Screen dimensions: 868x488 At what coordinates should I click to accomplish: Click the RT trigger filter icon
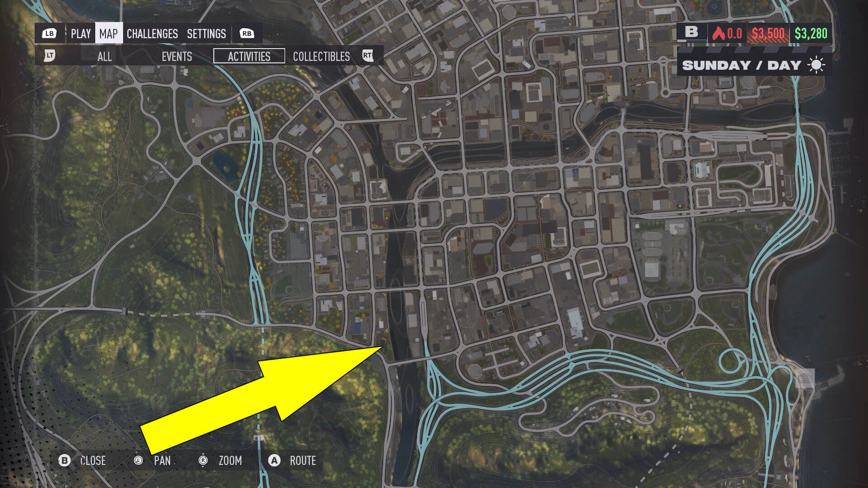[x=368, y=56]
